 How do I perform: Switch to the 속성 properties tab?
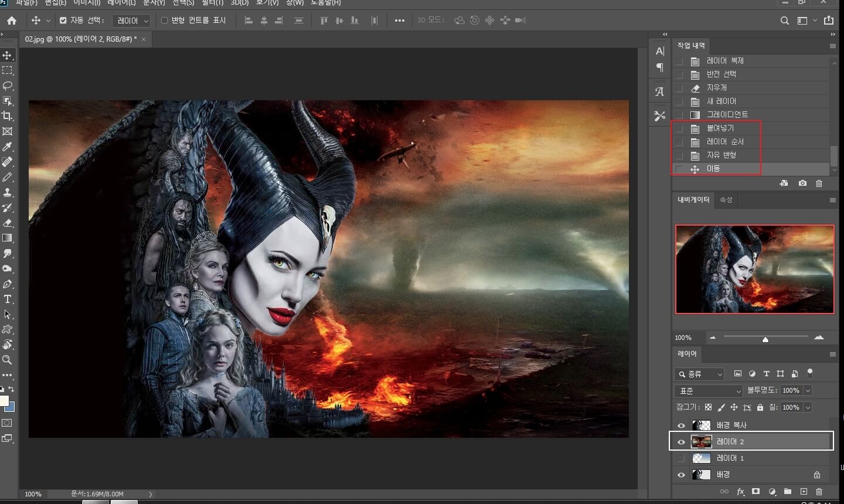726,200
